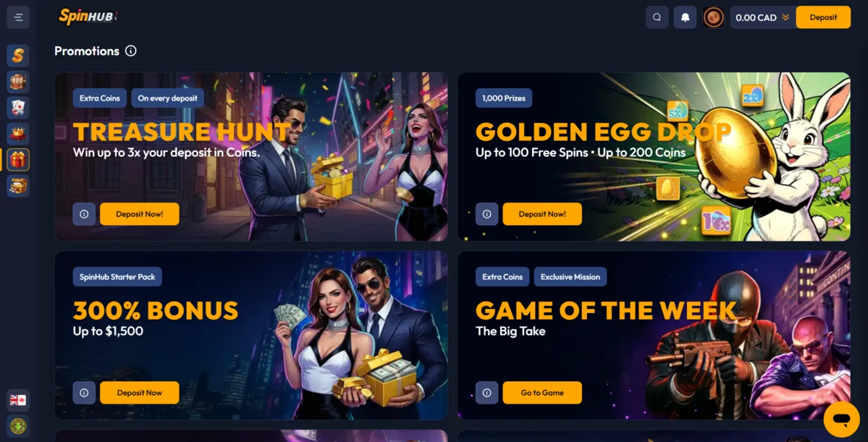Open the treasure chest sidebar icon
The image size is (868, 442).
18,185
